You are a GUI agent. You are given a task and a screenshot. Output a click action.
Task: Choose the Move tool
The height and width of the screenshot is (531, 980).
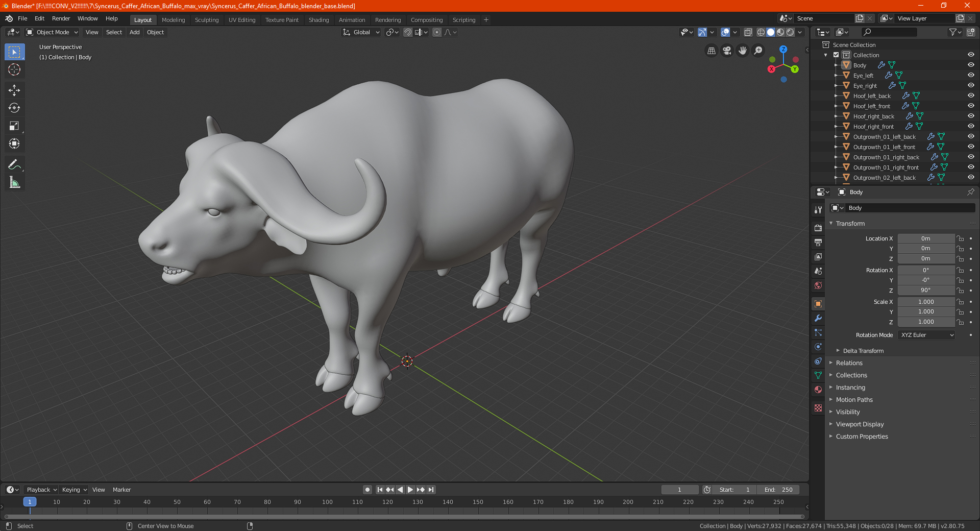[x=14, y=90]
